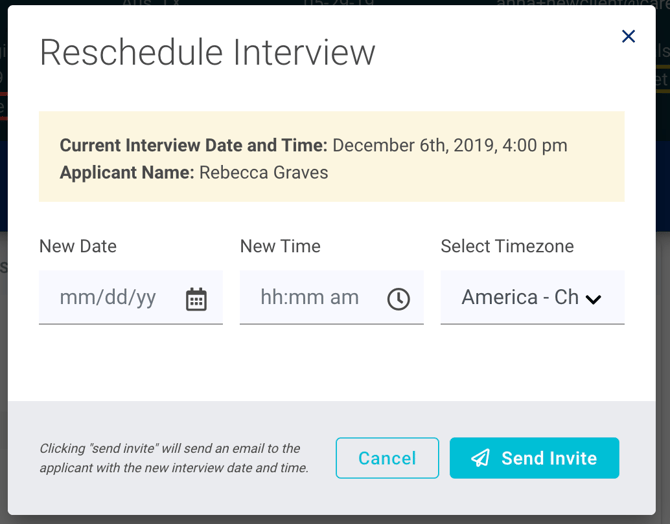The height and width of the screenshot is (524, 670).
Task: Click the New Time label
Action: (280, 246)
